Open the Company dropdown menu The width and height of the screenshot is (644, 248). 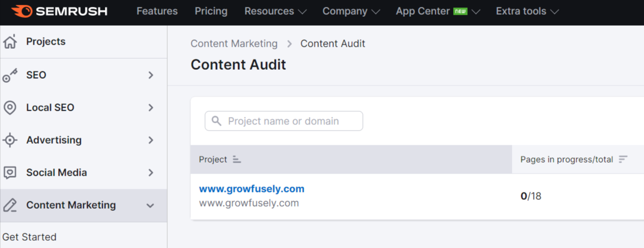(x=351, y=11)
